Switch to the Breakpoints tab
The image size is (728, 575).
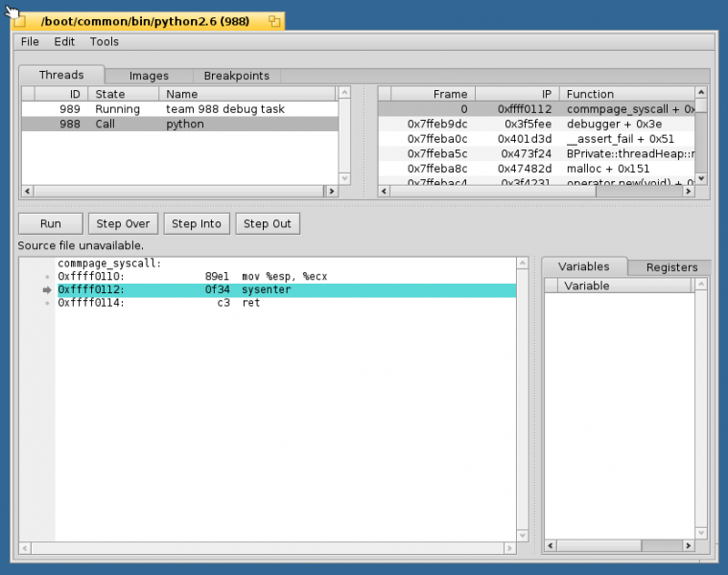pyautogui.click(x=236, y=76)
